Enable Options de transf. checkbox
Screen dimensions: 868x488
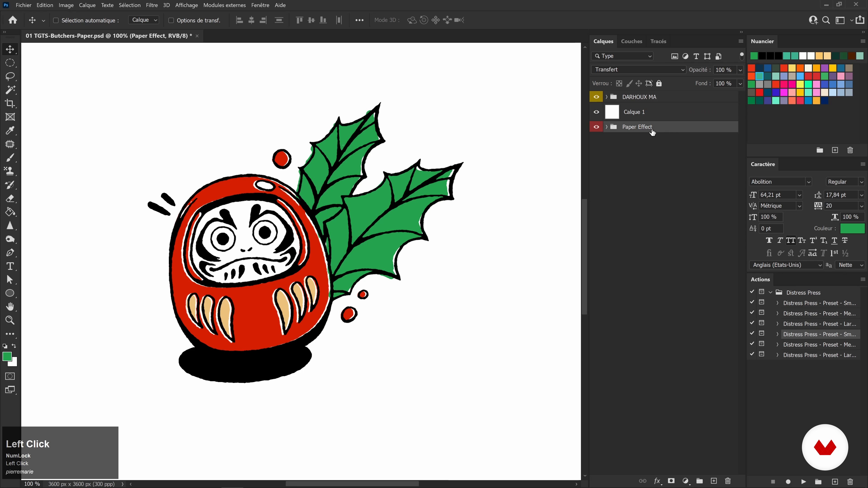(171, 20)
